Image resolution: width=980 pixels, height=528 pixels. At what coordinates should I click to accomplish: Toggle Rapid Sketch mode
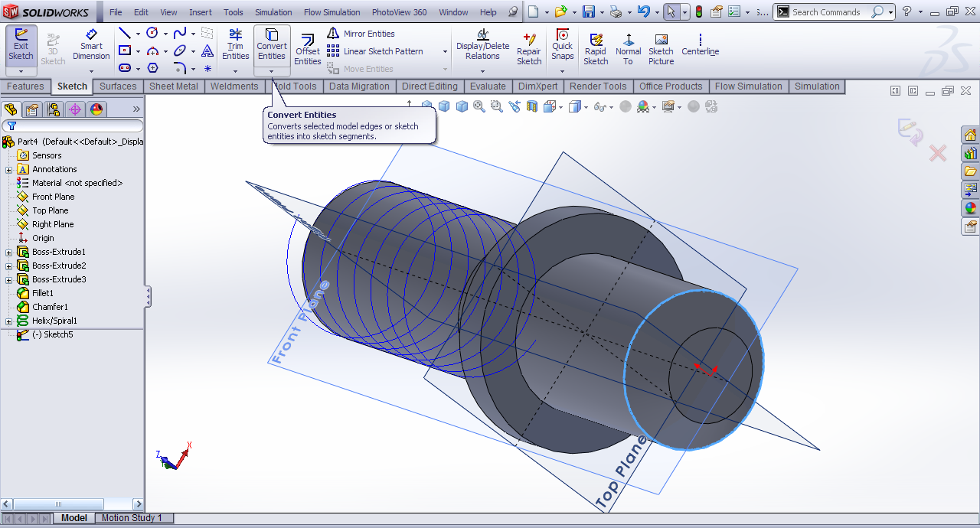click(595, 49)
